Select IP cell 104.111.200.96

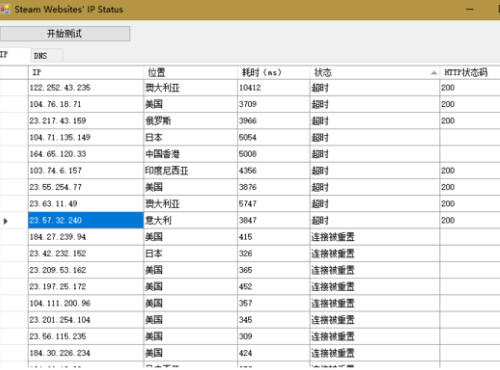coord(86,303)
